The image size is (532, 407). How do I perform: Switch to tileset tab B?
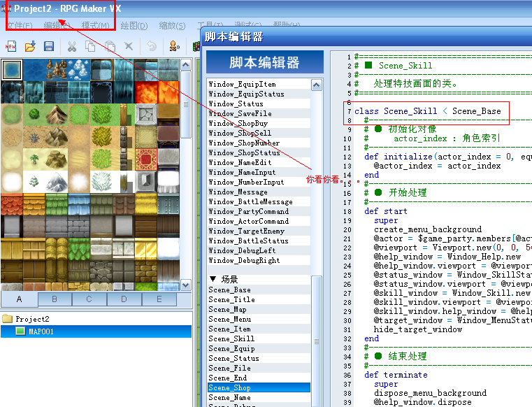pos(55,299)
